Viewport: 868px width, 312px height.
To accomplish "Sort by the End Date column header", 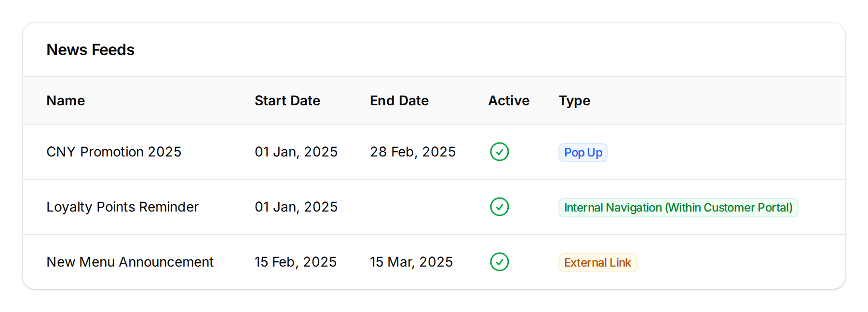I will (x=399, y=100).
